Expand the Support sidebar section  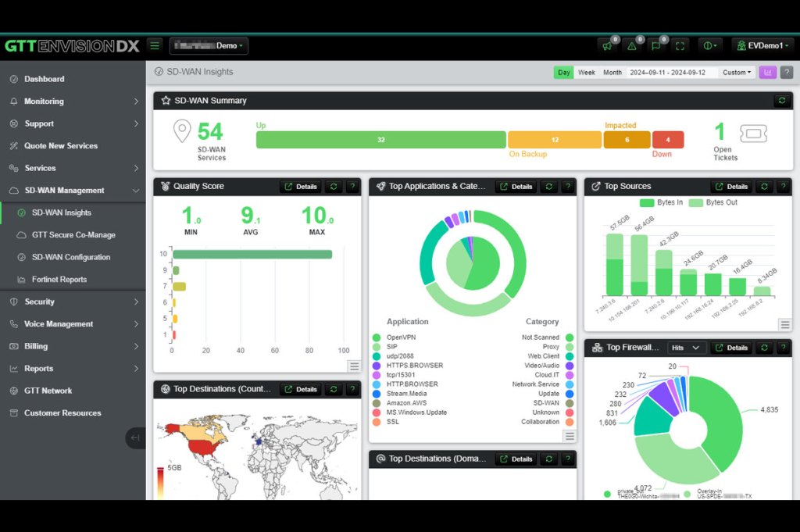(x=73, y=123)
